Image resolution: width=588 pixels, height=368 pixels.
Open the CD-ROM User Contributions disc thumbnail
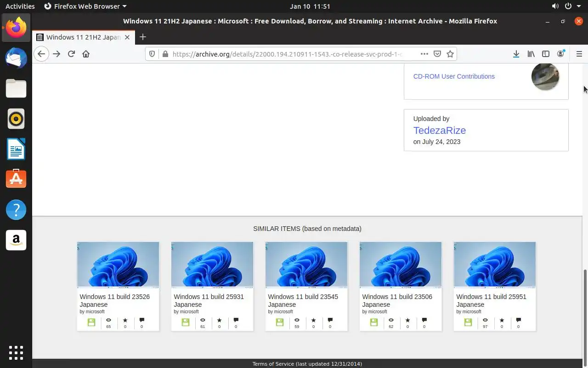[x=545, y=76]
